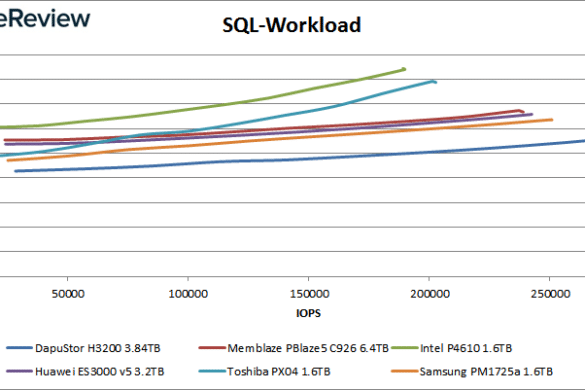The width and height of the screenshot is (585, 390).
Task: Click the orange Samsung legend color line
Action: 404,372
